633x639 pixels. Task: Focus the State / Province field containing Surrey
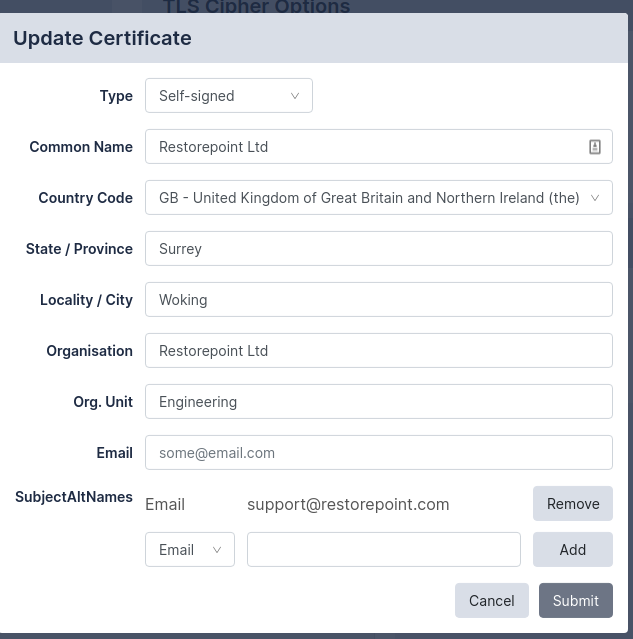click(378, 249)
